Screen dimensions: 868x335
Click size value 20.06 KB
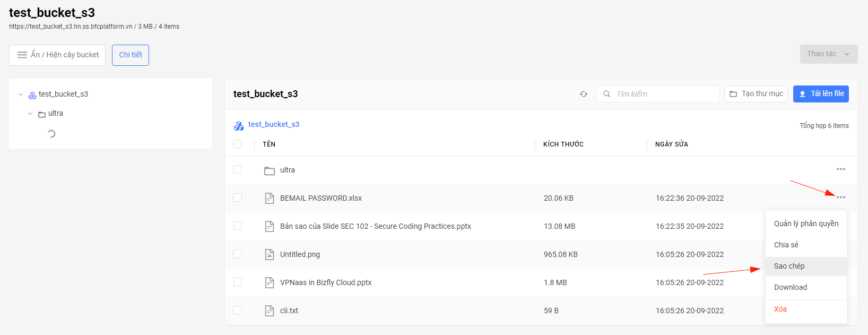559,198
